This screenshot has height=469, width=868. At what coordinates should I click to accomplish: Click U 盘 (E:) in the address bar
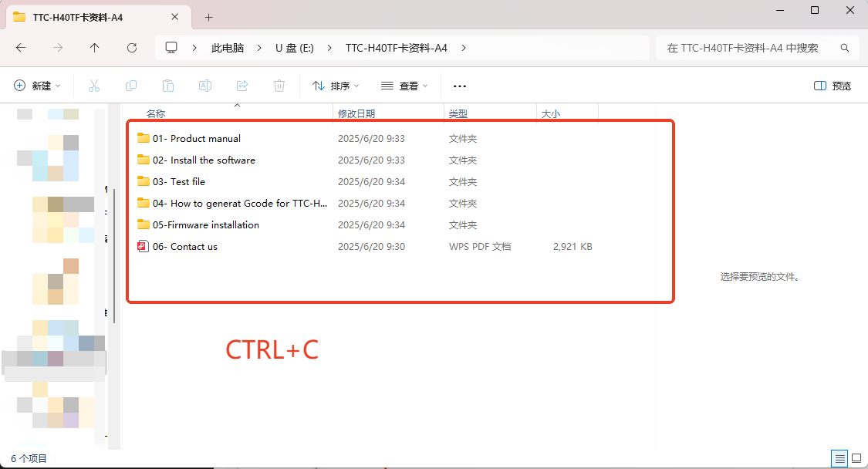pos(294,48)
